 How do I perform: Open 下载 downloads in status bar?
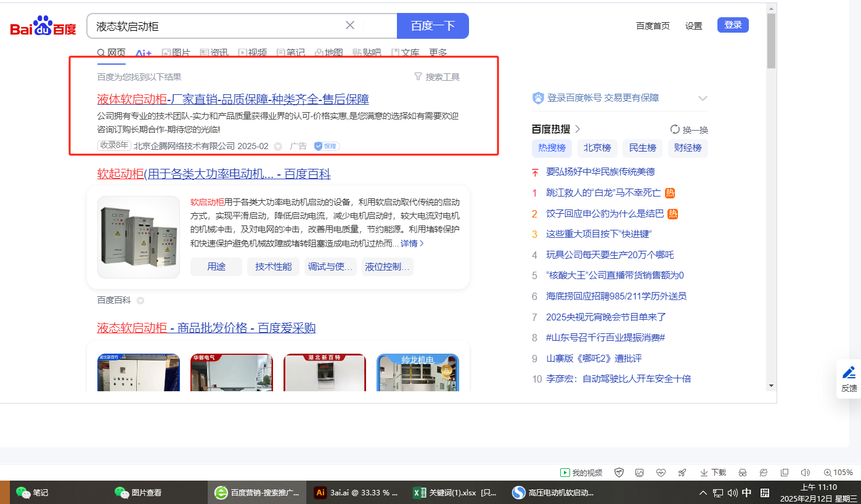pos(712,473)
